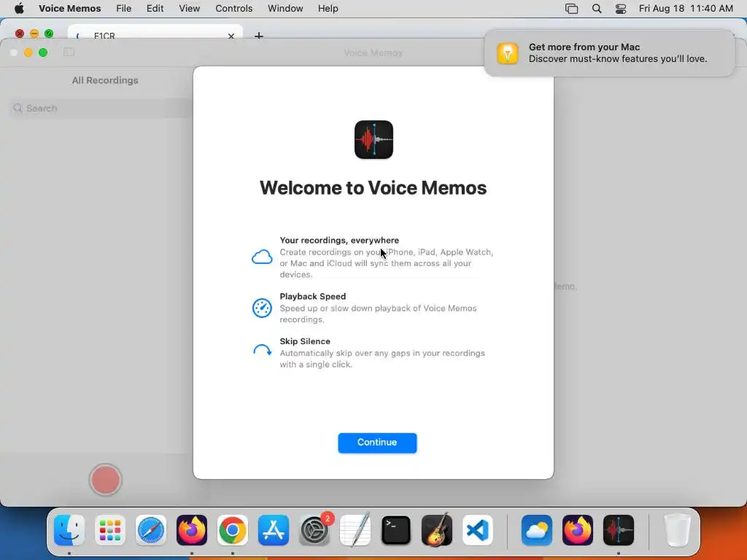Viewport: 747px width, 560px height.
Task: Open Spotlight search in menu bar
Action: [597, 9]
